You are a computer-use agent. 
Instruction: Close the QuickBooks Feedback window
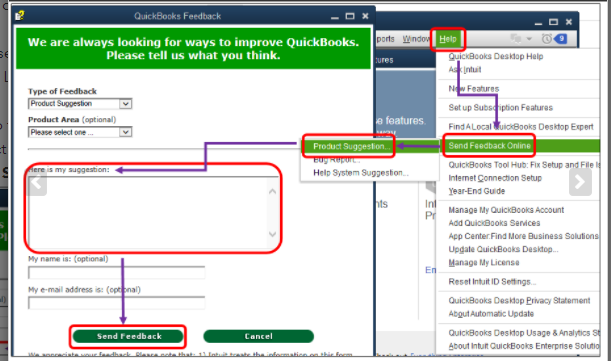365,16
